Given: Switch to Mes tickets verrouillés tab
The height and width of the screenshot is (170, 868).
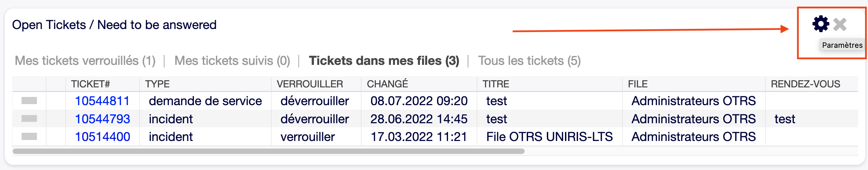Looking at the screenshot, I should [85, 61].
